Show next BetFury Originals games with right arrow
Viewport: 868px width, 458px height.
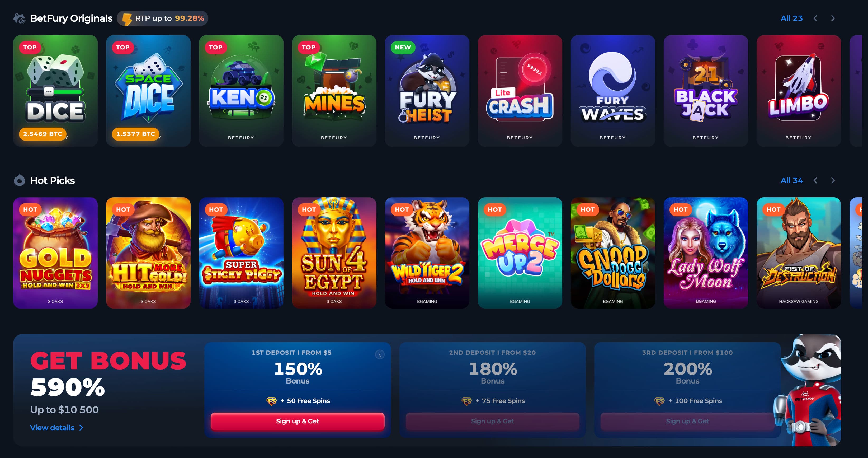[x=833, y=18]
